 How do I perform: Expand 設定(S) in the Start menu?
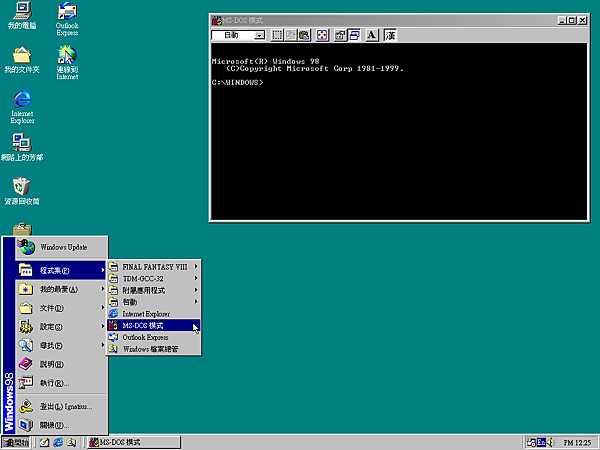[x=61, y=327]
